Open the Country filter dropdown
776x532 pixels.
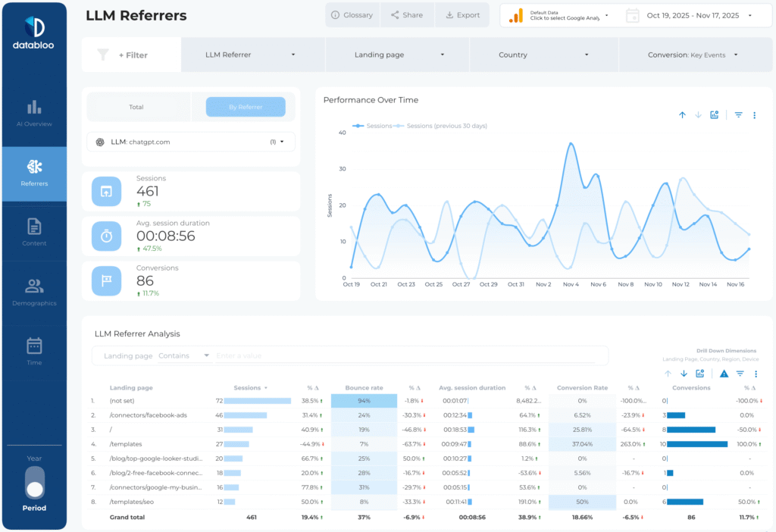[544, 55]
